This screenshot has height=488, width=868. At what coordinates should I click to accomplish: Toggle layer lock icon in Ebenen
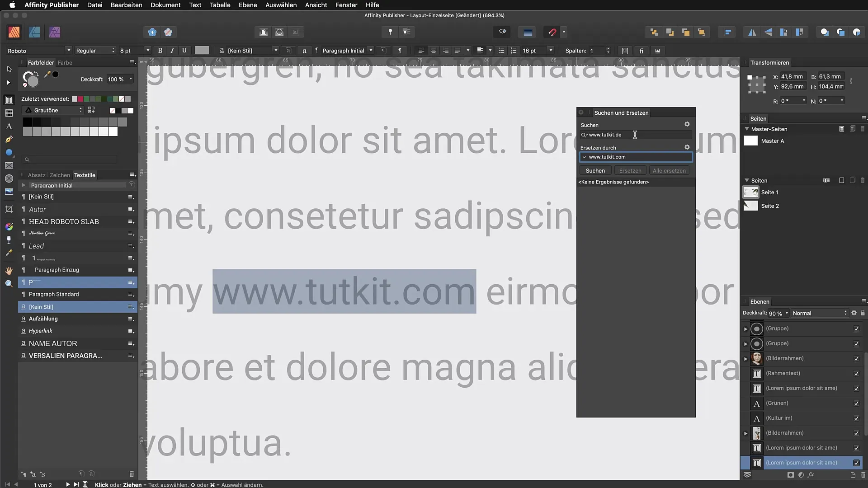pyautogui.click(x=863, y=313)
